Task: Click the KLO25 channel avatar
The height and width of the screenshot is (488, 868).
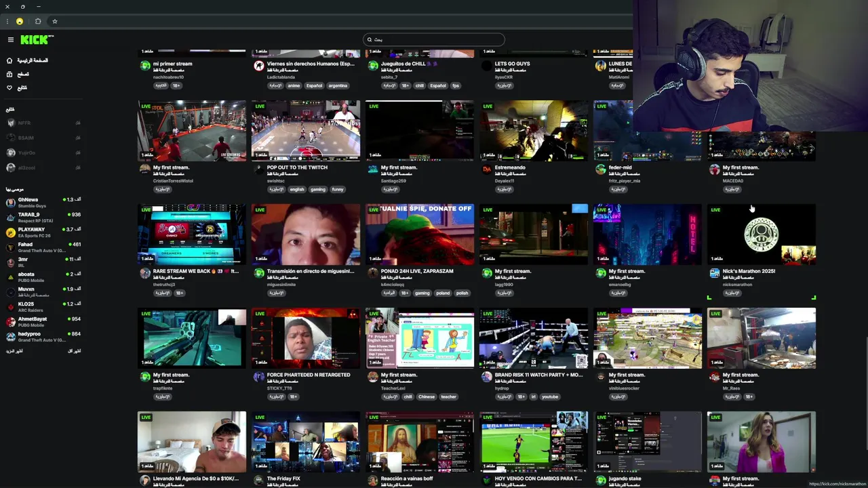Action: [x=10, y=307]
